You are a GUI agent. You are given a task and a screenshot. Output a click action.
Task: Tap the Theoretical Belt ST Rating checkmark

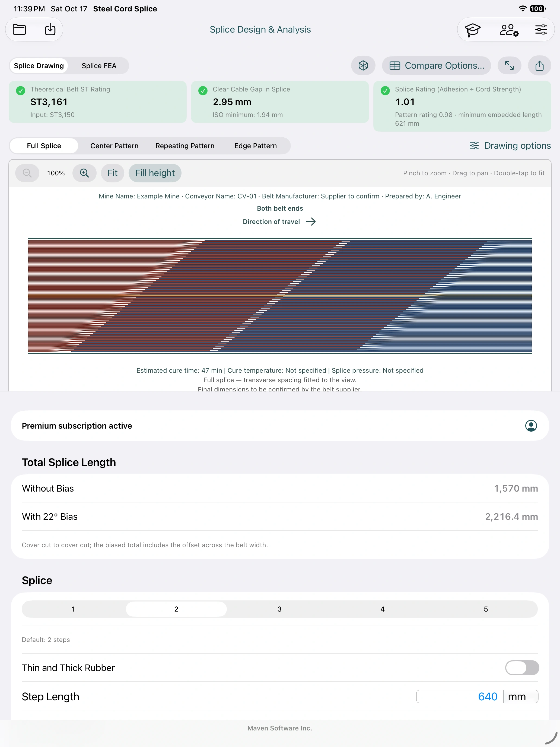click(21, 90)
